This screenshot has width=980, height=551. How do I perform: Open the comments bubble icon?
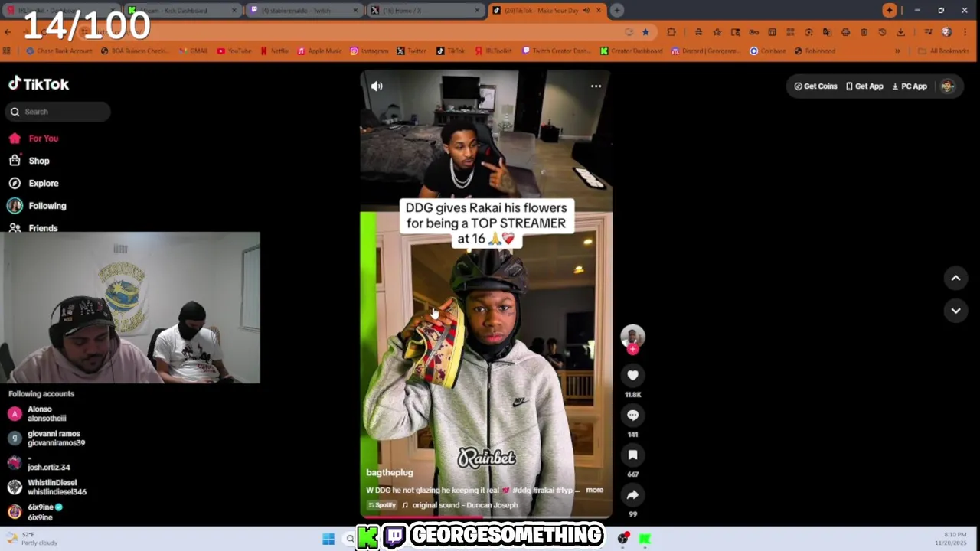point(632,415)
